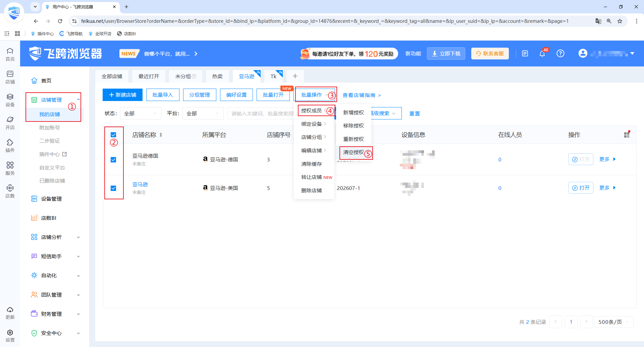
Task: Click the browser address bar URL
Action: click(325, 21)
